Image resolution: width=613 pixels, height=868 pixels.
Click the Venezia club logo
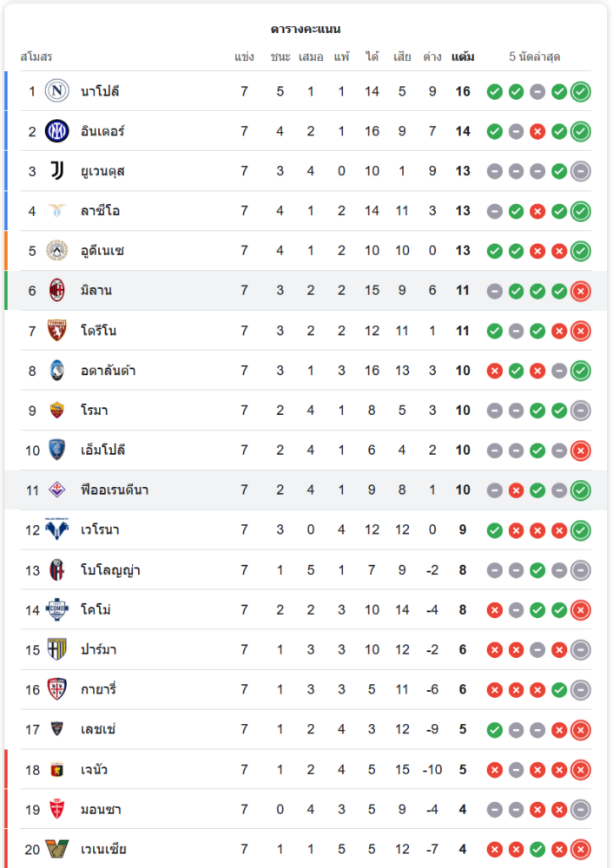coord(57,850)
